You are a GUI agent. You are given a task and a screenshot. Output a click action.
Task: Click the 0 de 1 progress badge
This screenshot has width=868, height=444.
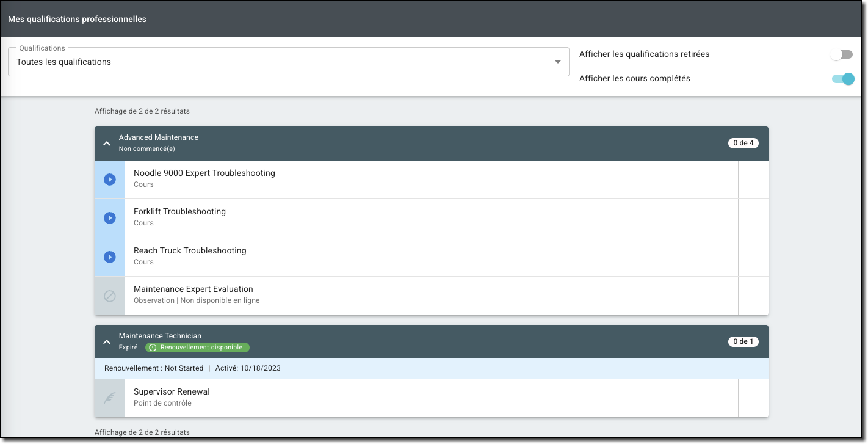[743, 342]
